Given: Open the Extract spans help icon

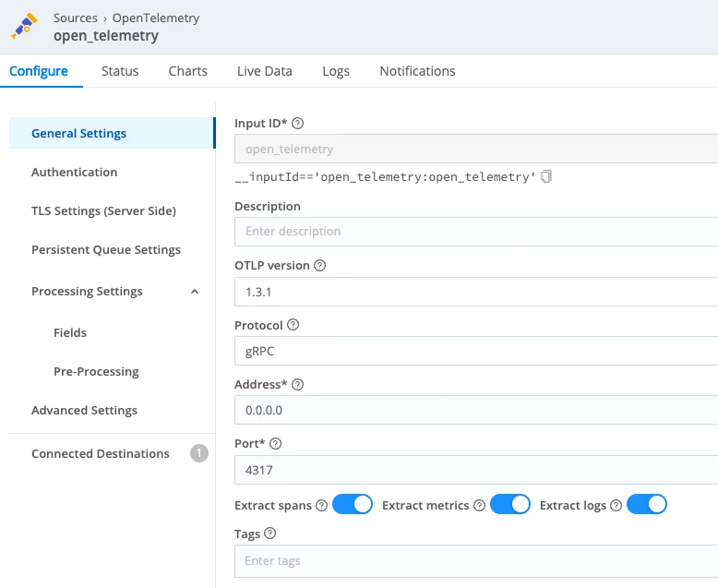Looking at the screenshot, I should [322, 505].
